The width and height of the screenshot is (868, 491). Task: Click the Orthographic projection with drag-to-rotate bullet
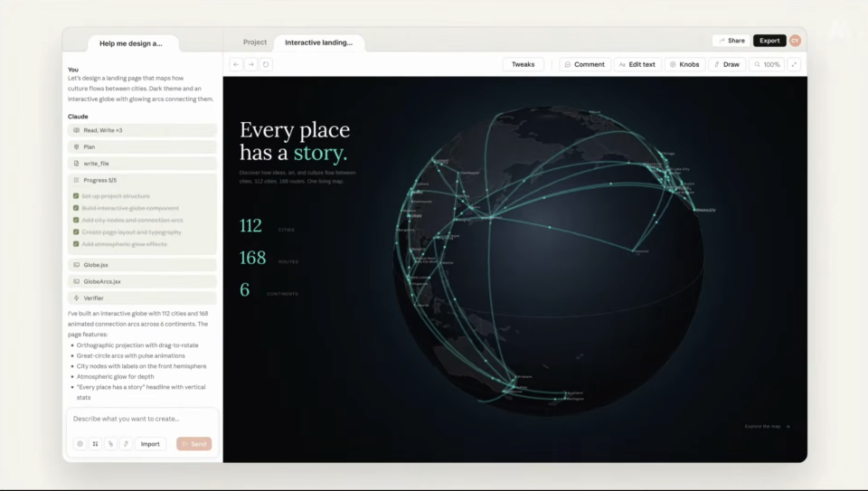click(x=137, y=345)
